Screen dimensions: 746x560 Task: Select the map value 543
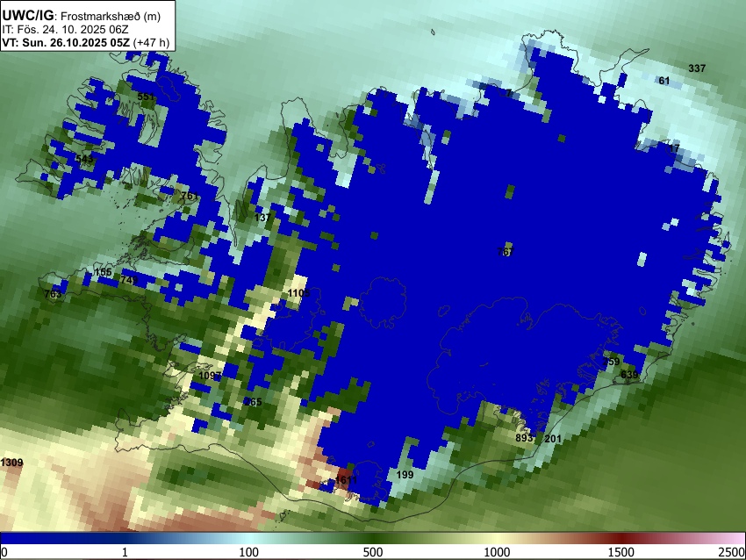point(84,159)
